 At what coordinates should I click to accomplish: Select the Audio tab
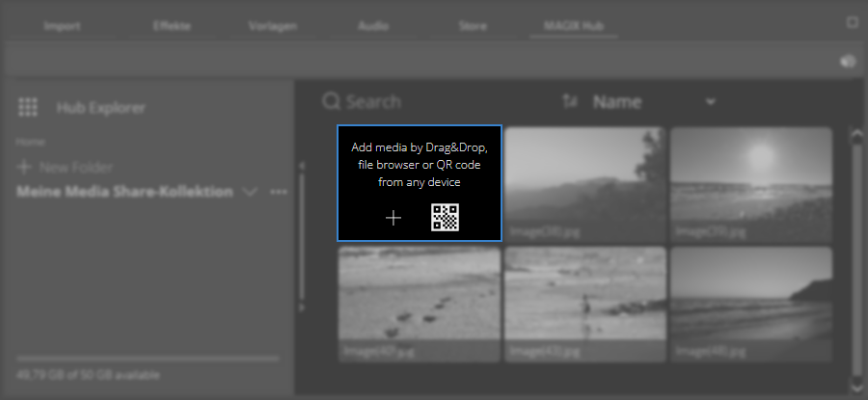pos(373,26)
